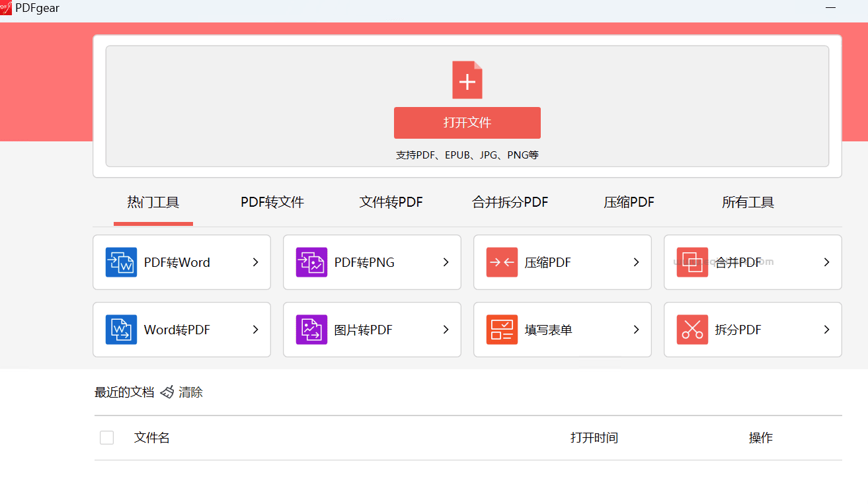This screenshot has width=868, height=504.
Task: Open the 合并拆分PDF tab
Action: 510,202
